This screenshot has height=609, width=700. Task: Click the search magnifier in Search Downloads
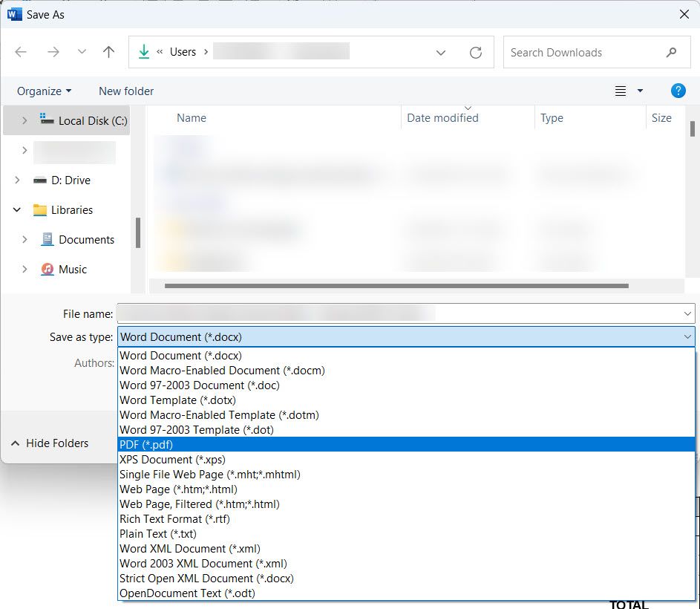tap(672, 52)
